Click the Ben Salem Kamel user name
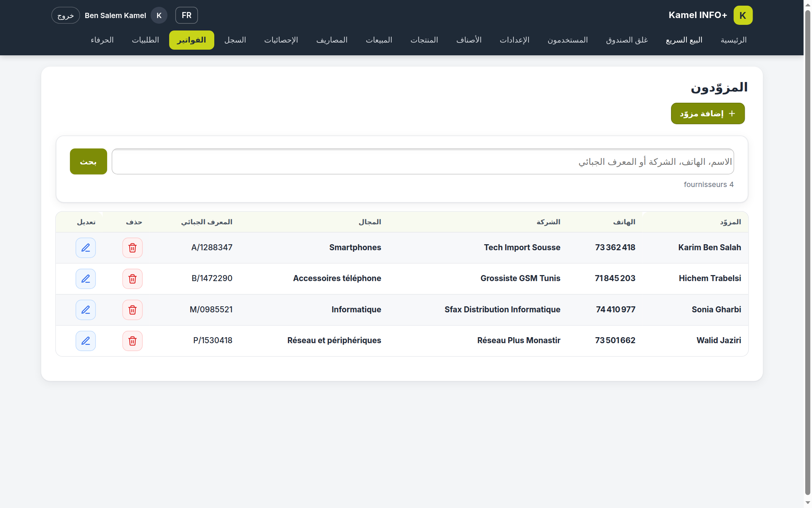The width and height of the screenshot is (812, 508). [115, 15]
